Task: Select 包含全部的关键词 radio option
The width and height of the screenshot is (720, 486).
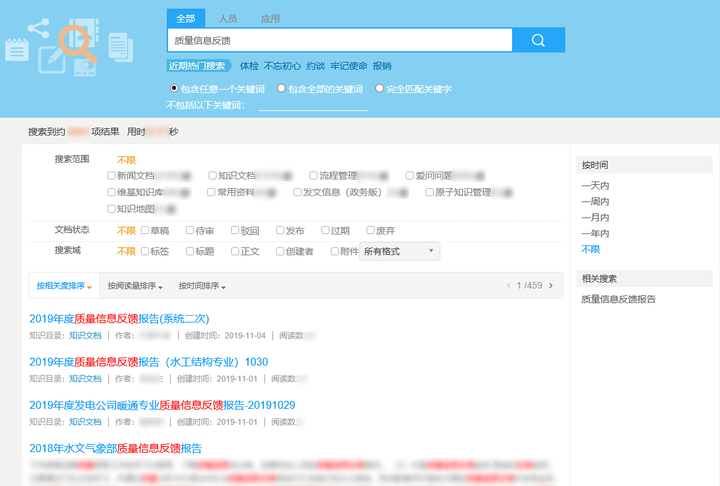Action: click(x=281, y=88)
